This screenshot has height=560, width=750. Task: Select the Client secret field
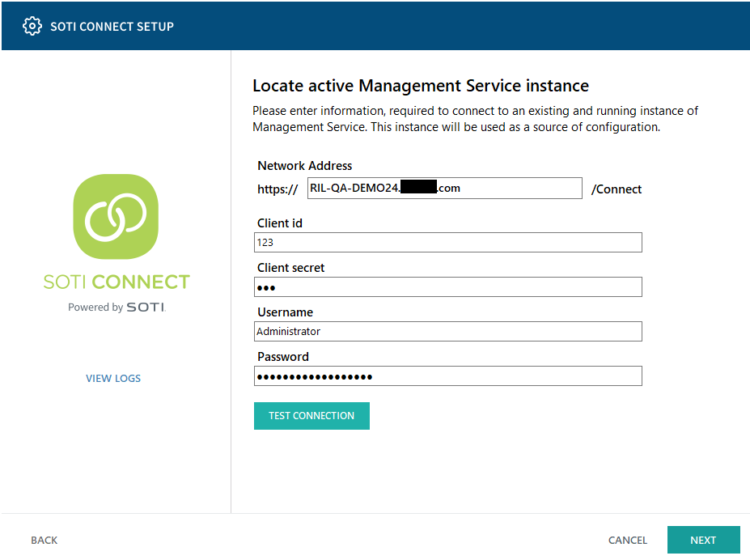447,287
